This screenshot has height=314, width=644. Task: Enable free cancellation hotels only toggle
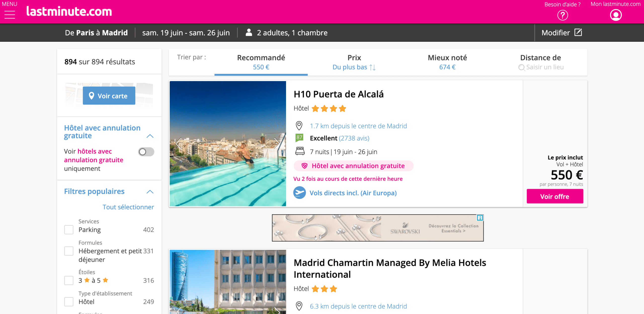(146, 152)
